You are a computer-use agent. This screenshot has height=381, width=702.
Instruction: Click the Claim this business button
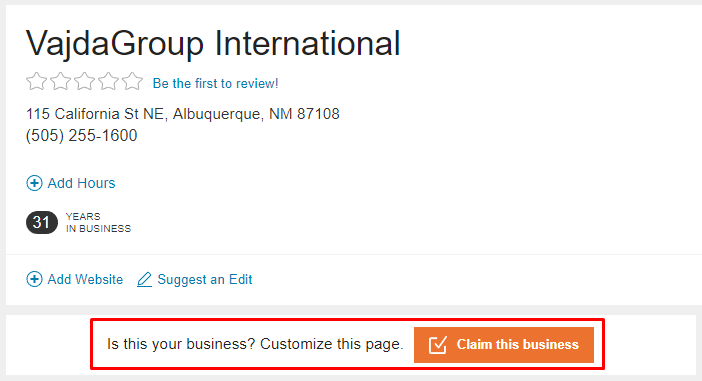504,345
